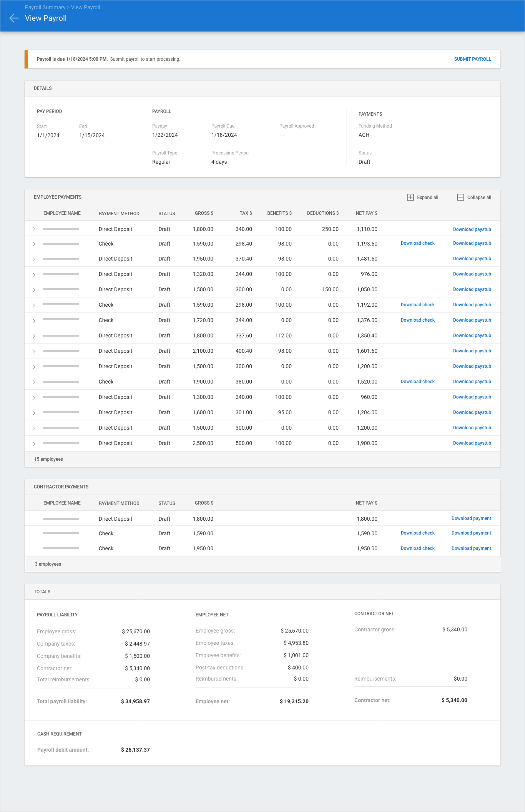Click the back arrow beside View Payroll
This screenshot has width=525, height=812.
[14, 18]
